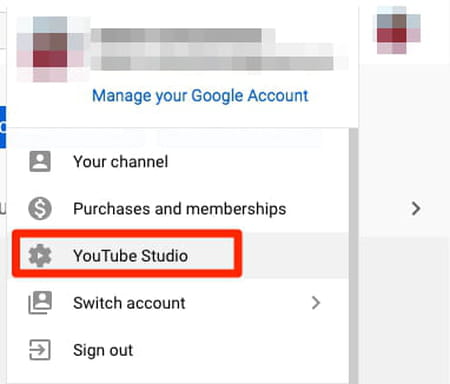Open Purchases and memberships

point(178,209)
